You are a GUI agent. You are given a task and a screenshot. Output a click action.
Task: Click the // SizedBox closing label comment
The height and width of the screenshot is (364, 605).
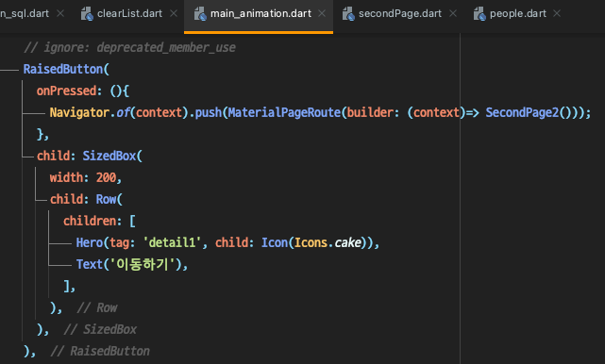(x=100, y=330)
